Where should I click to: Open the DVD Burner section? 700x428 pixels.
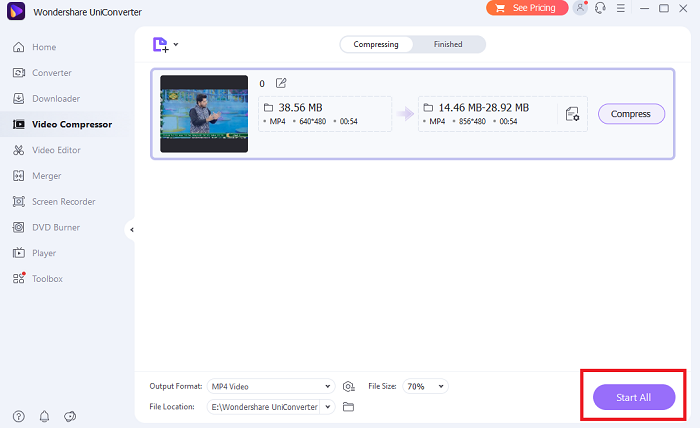[56, 227]
